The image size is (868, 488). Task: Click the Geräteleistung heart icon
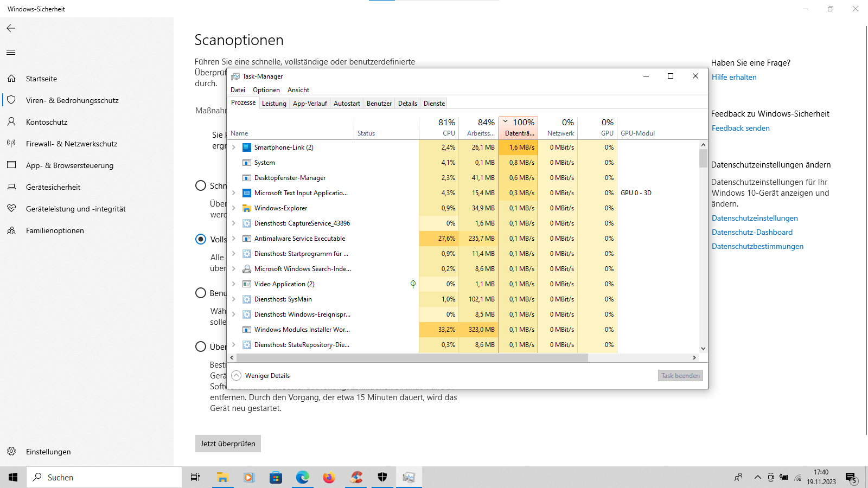point(11,209)
